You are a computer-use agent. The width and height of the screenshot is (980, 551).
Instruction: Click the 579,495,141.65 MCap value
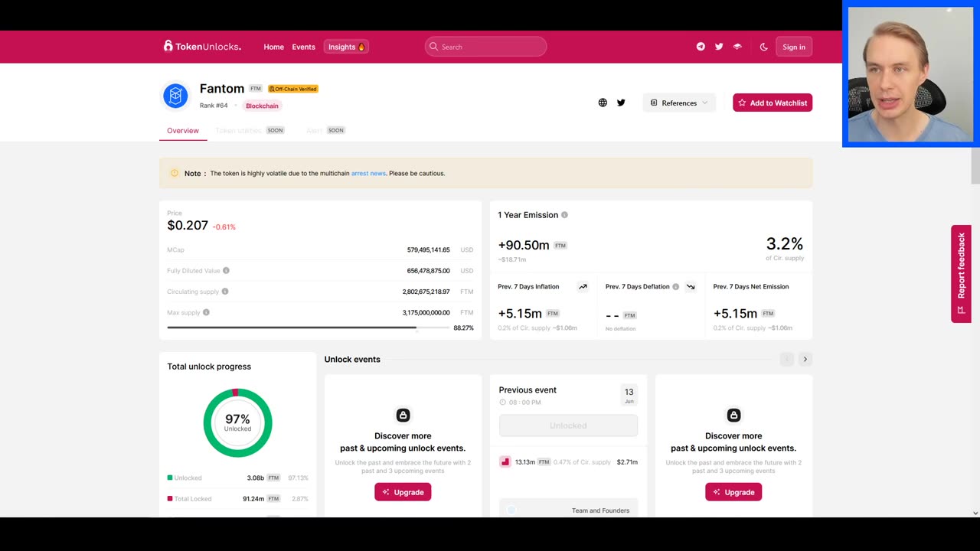pyautogui.click(x=428, y=250)
